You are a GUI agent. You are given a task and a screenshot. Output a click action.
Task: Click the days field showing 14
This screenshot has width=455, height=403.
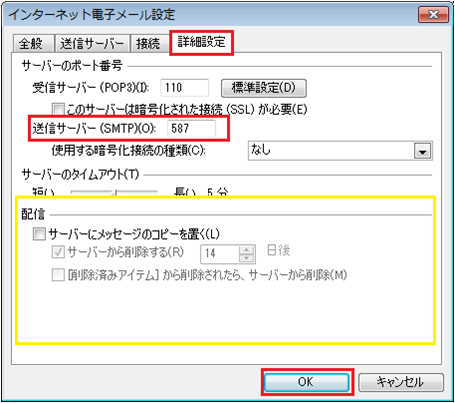[220, 254]
